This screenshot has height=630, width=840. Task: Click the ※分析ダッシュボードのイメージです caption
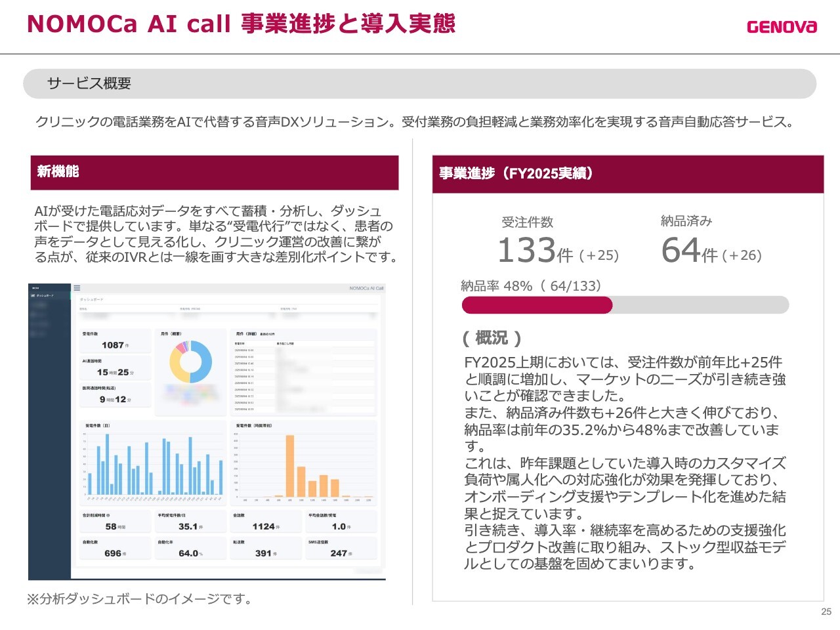(139, 599)
